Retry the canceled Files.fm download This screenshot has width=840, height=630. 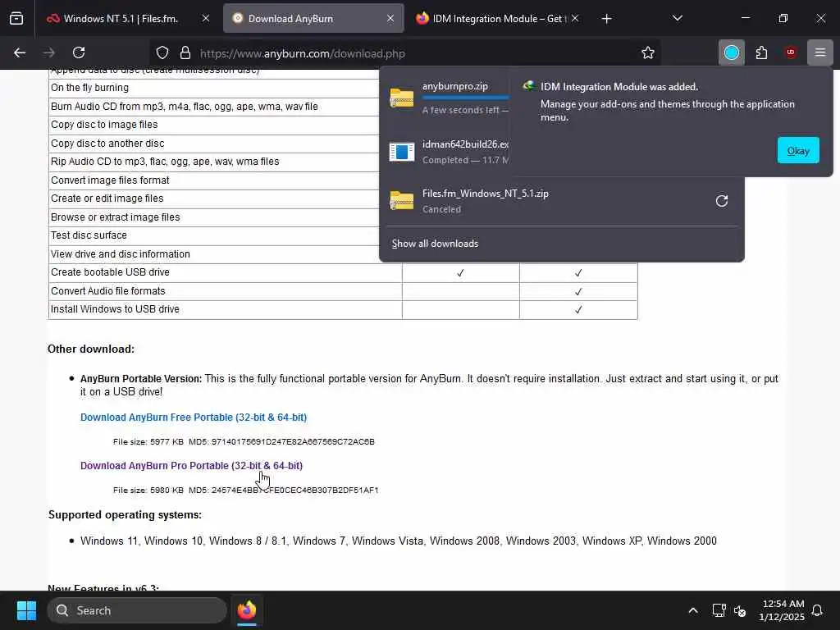[x=722, y=201]
